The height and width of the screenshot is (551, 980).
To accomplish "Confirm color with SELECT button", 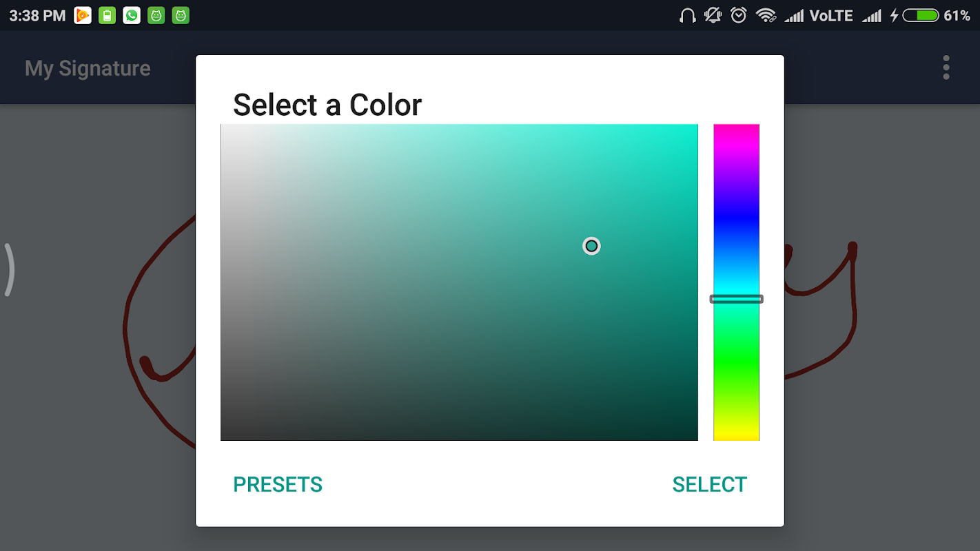I will click(x=709, y=484).
